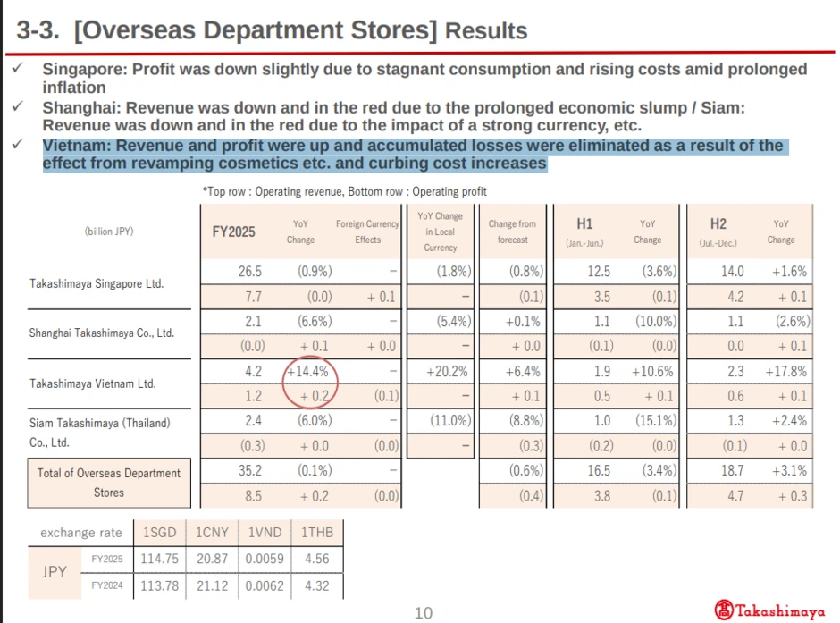
Task: Click the 1THB currency header
Action: click(317, 533)
